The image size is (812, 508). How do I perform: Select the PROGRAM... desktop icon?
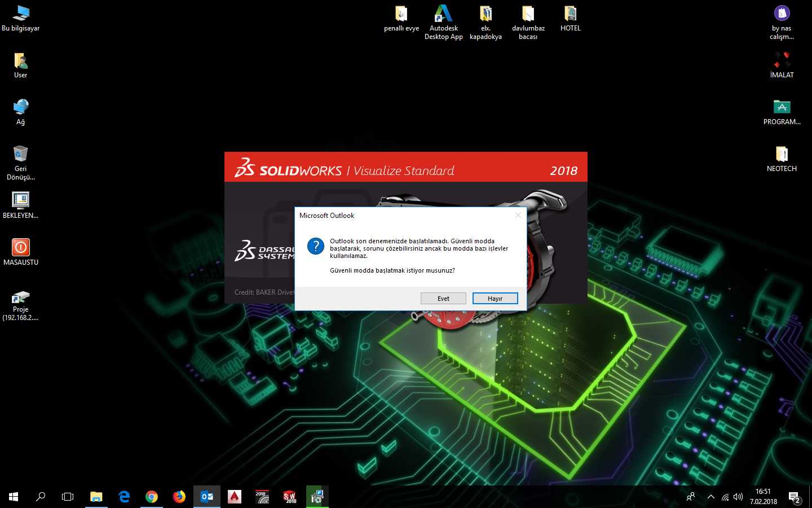[x=782, y=112]
